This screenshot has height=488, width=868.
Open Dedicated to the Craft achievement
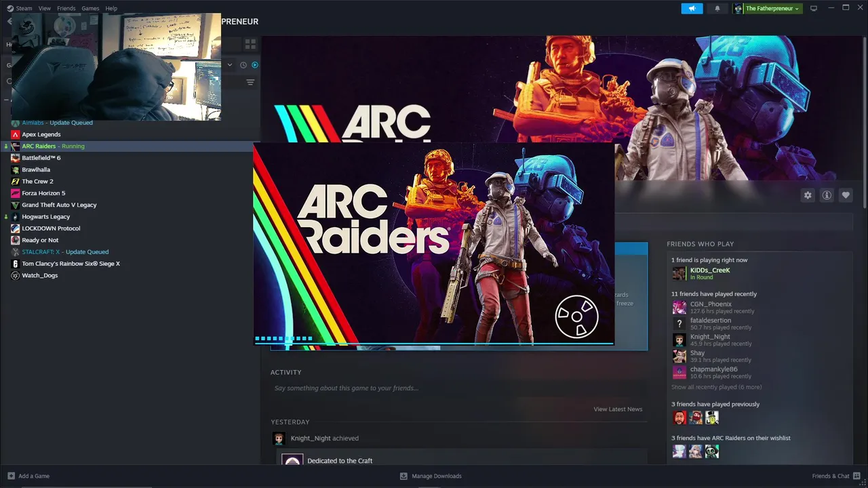click(340, 461)
